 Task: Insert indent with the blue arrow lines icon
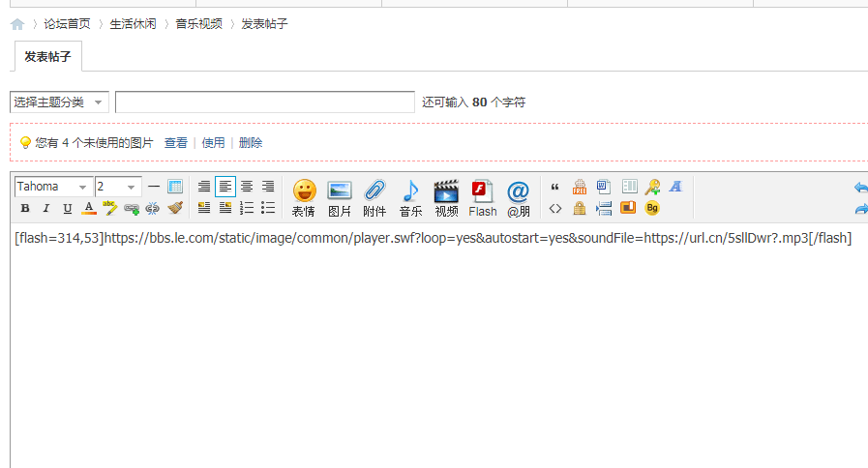[x=604, y=208]
